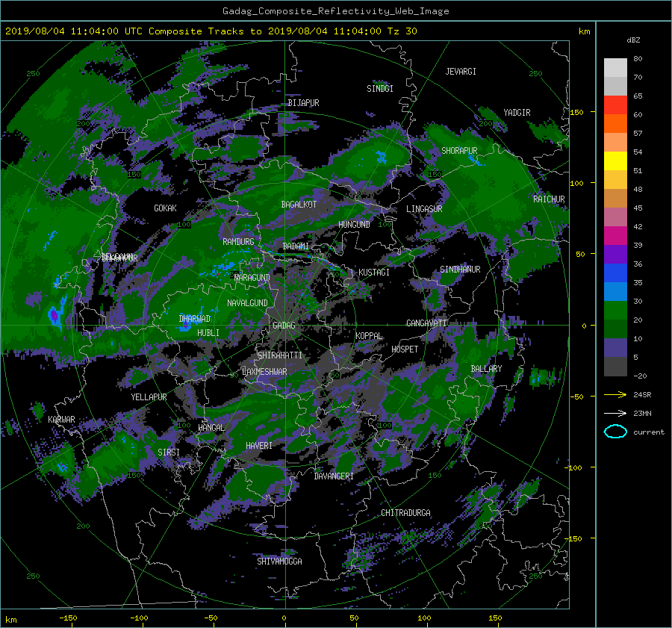Select the KARWAR town label

pos(61,419)
